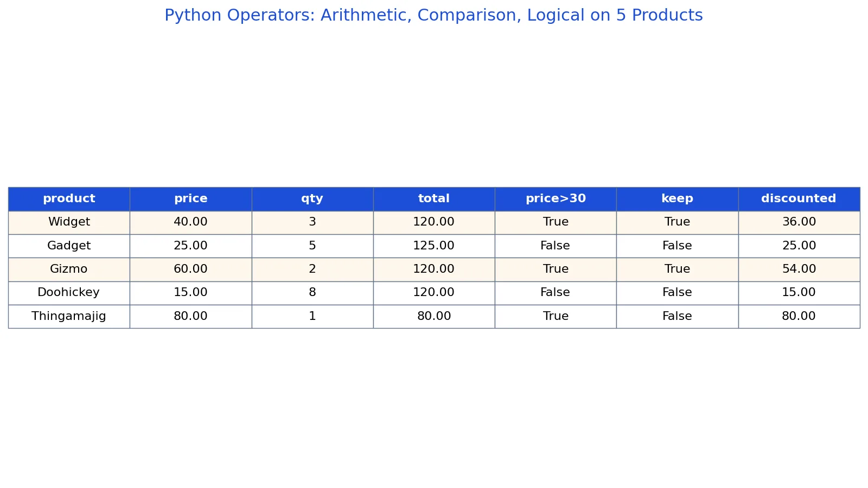The image size is (868, 488).
Task: Click Widget's price cell '40.00'
Action: (190, 222)
